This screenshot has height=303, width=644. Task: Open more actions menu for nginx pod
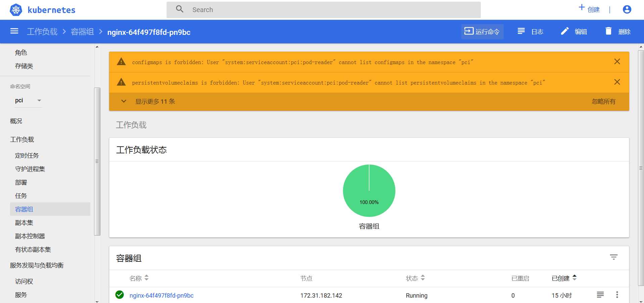(x=617, y=295)
